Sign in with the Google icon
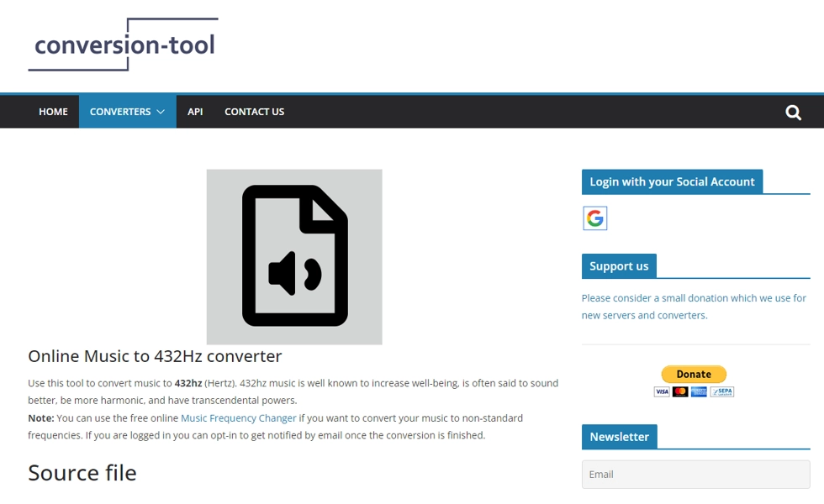This screenshot has height=504, width=824. click(x=594, y=218)
